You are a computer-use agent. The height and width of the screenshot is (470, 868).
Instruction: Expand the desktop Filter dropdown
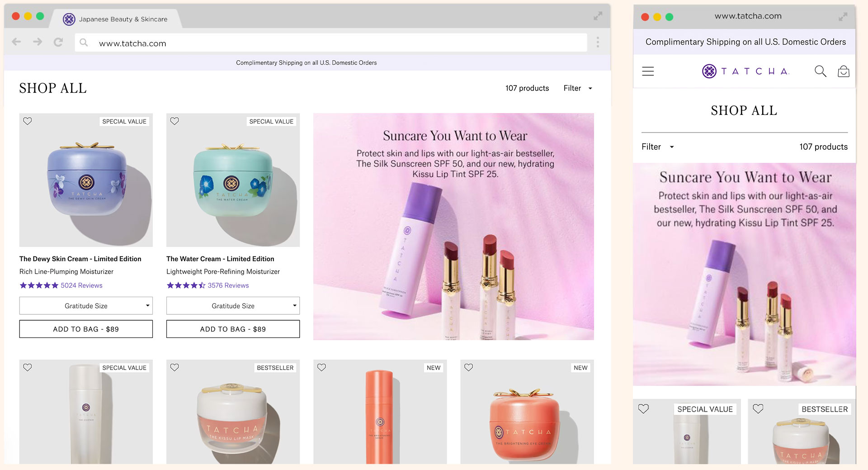pyautogui.click(x=577, y=88)
